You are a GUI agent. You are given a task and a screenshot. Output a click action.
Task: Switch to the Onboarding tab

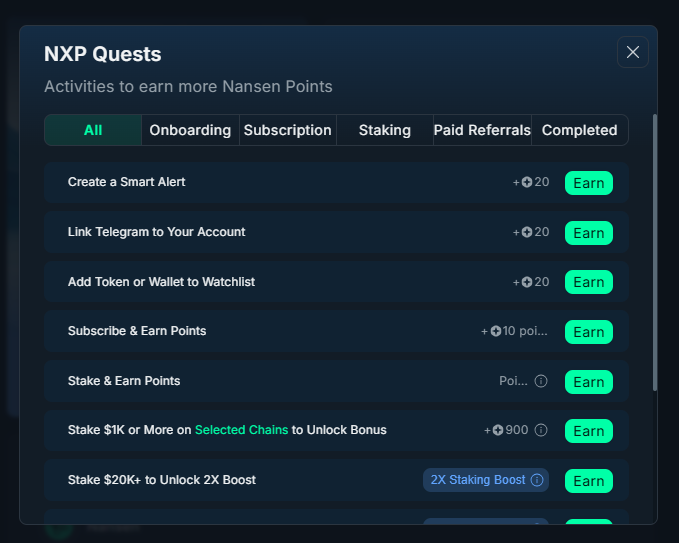(x=190, y=130)
